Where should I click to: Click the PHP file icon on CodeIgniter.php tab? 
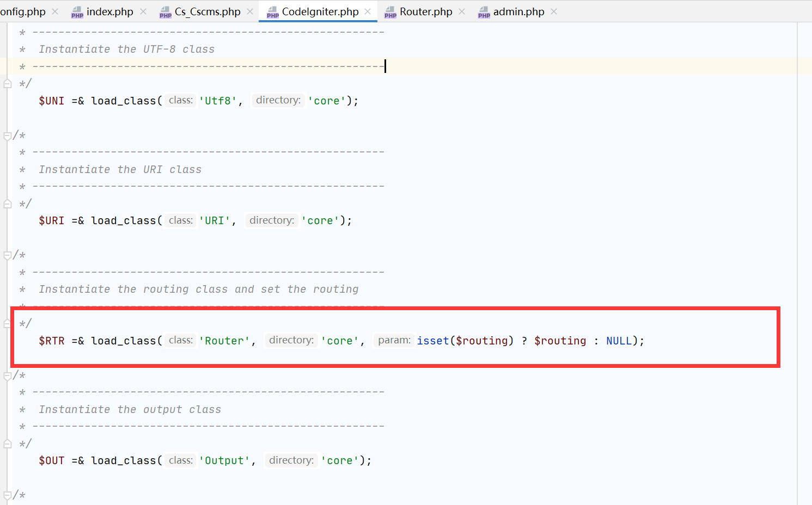pos(273,12)
